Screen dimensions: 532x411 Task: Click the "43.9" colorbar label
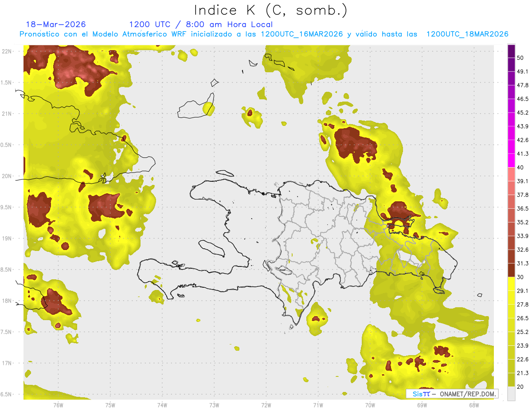[x=523, y=126]
